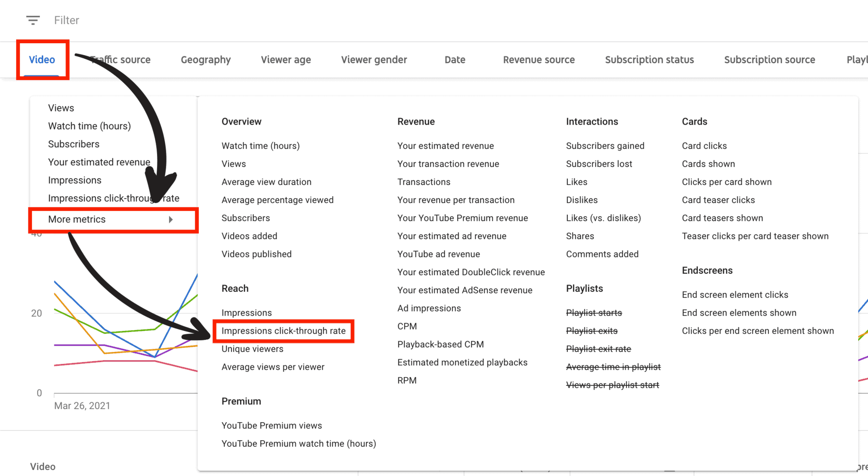Image resolution: width=868 pixels, height=476 pixels.
Task: Open the Geography tab
Action: tap(205, 59)
